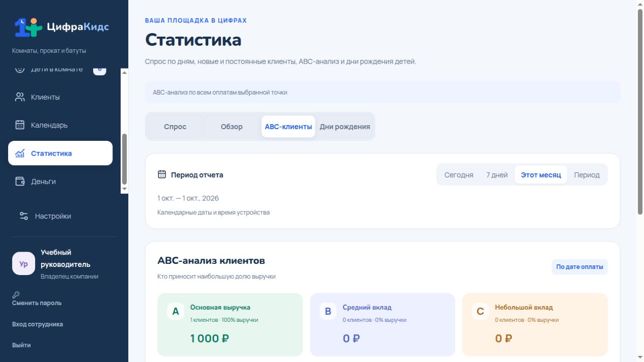The width and height of the screenshot is (644, 362).
Task: Select the 7 дней period option
Action: click(497, 175)
